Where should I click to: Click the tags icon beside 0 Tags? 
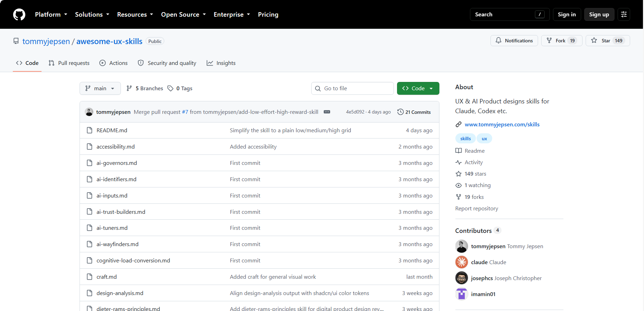pos(170,89)
